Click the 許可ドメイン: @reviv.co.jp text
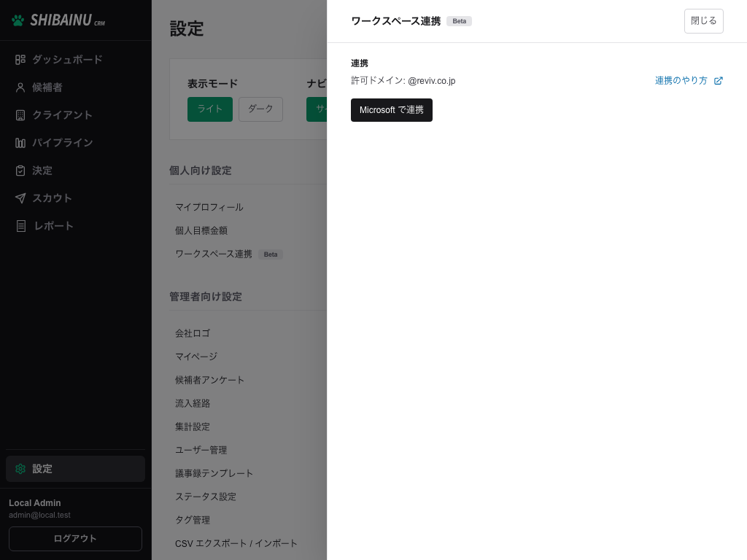The height and width of the screenshot is (560, 747). (x=403, y=80)
